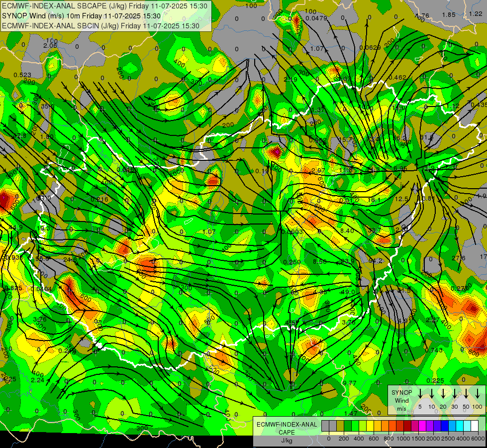This screenshot has height=448, width=487.
Task: Click the map value '27.6'
Action: point(459,258)
